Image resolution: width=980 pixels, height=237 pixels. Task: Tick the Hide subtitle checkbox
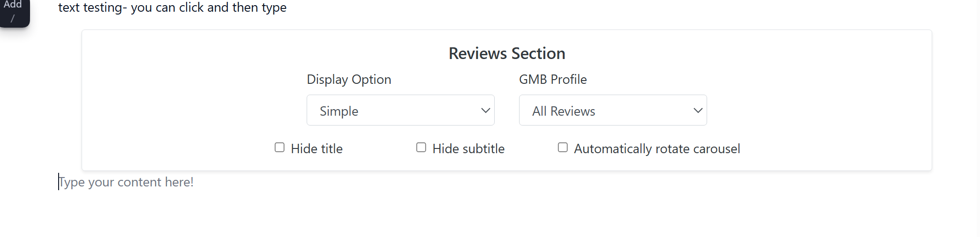tap(421, 148)
